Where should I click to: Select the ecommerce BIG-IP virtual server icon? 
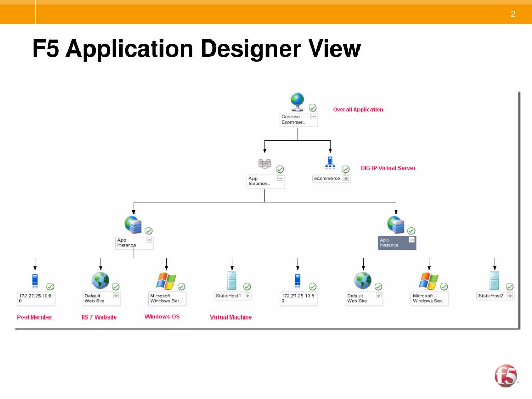point(330,163)
